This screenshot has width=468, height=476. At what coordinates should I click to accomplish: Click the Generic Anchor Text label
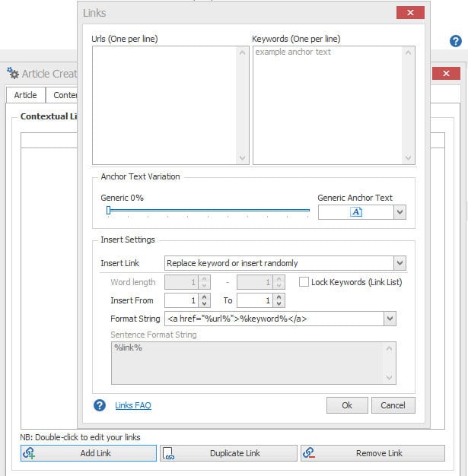click(x=355, y=198)
